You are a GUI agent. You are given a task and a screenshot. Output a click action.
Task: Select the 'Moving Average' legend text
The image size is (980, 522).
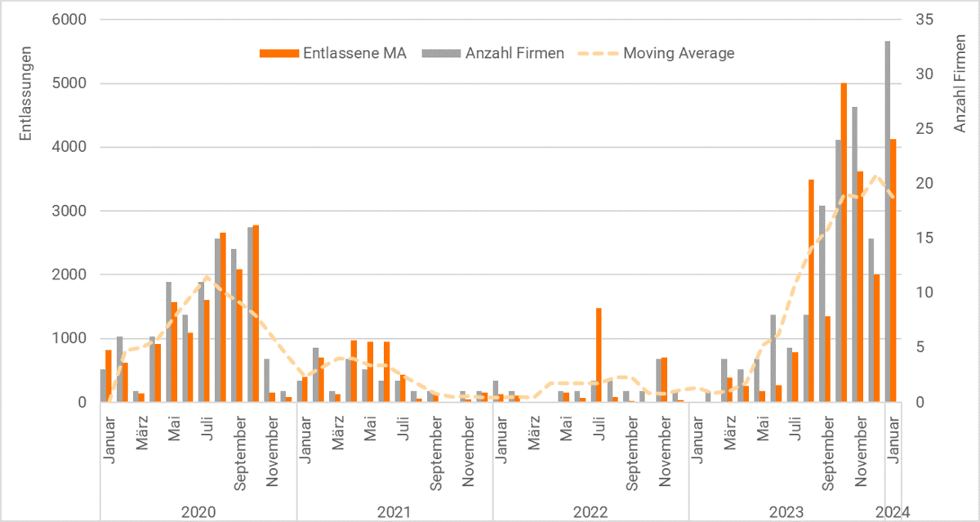click(679, 54)
